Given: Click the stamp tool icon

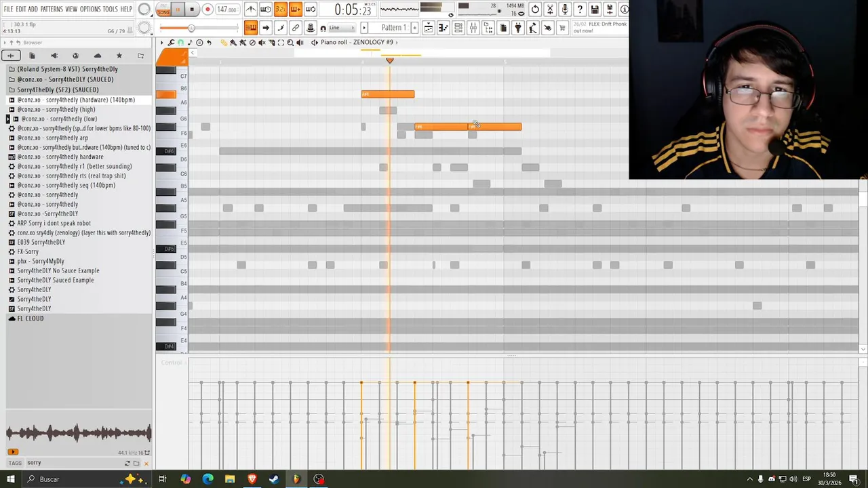Looking at the screenshot, I should coord(311,28).
